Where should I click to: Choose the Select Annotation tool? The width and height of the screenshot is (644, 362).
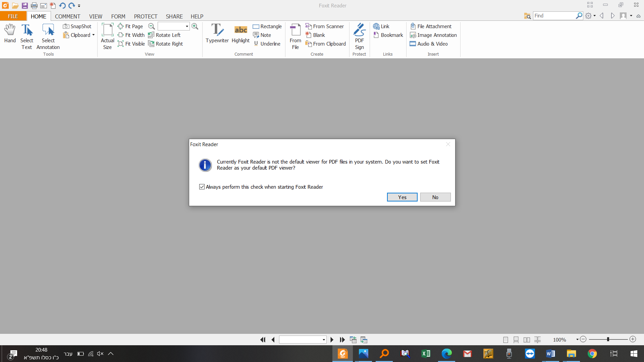pyautogui.click(x=48, y=37)
